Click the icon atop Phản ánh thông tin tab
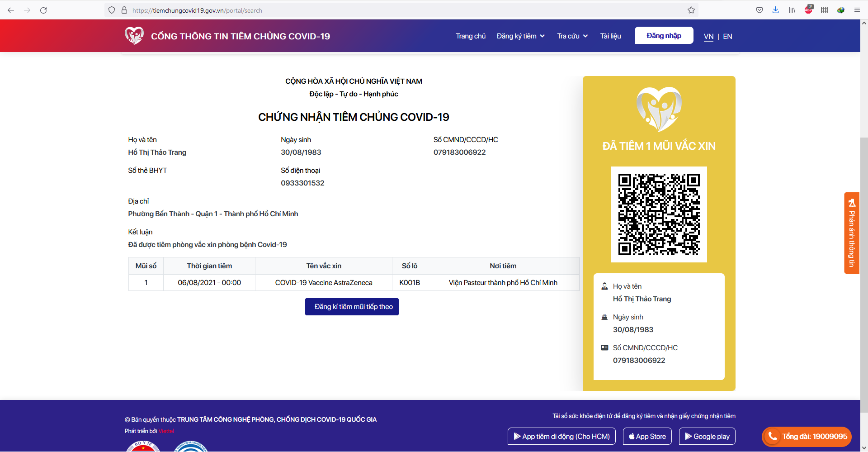The image size is (868, 452). pyautogui.click(x=852, y=203)
